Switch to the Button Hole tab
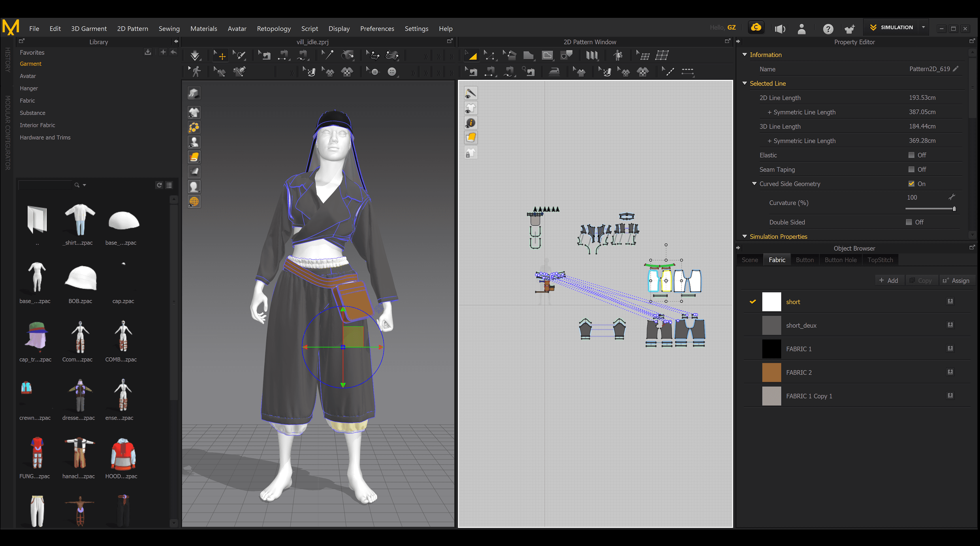Screen dimensions: 980x546 click(x=840, y=260)
